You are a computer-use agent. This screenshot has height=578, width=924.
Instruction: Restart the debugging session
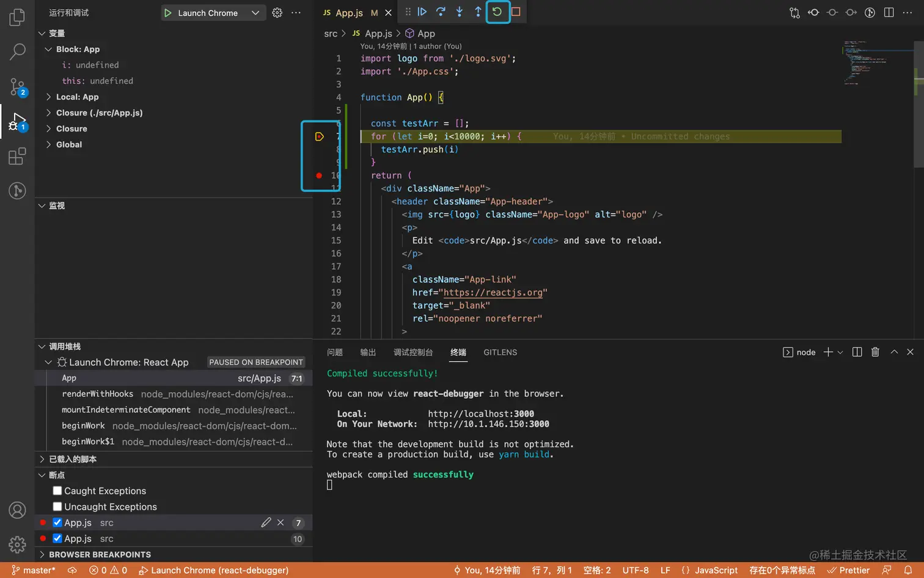(x=497, y=12)
